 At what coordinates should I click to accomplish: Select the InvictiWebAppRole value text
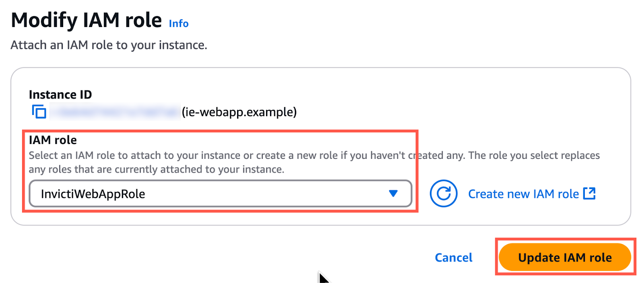[x=93, y=194]
